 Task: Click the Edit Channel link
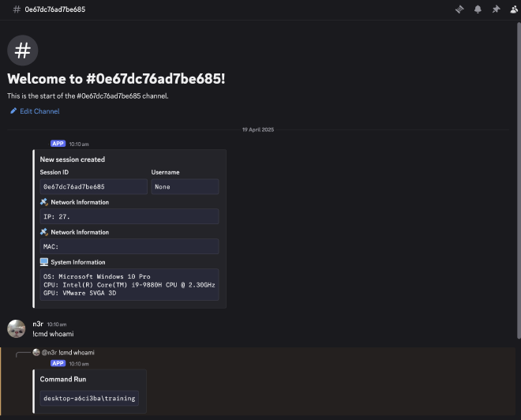tap(39, 111)
